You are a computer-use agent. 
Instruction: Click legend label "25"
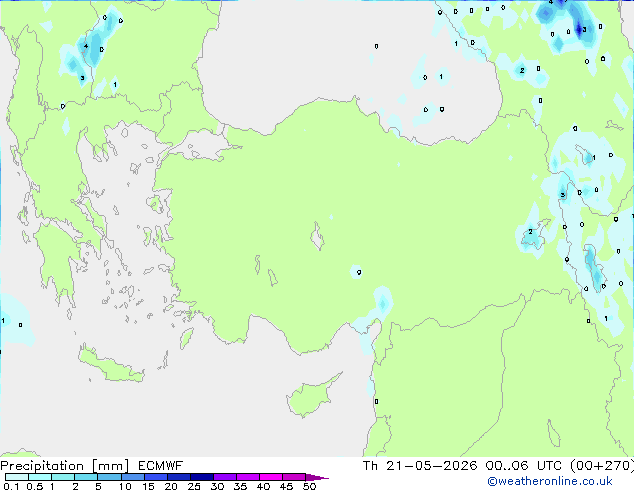click(194, 486)
